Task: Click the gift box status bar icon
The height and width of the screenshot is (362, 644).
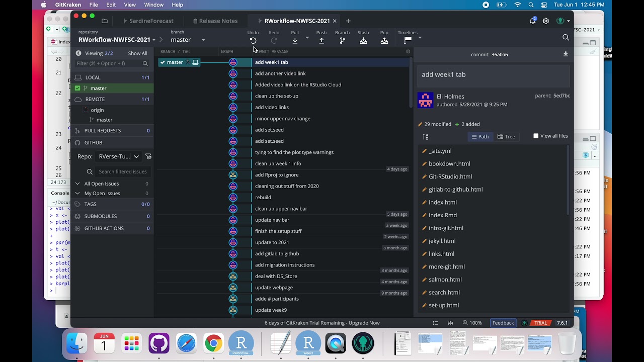Action: pyautogui.click(x=450, y=323)
